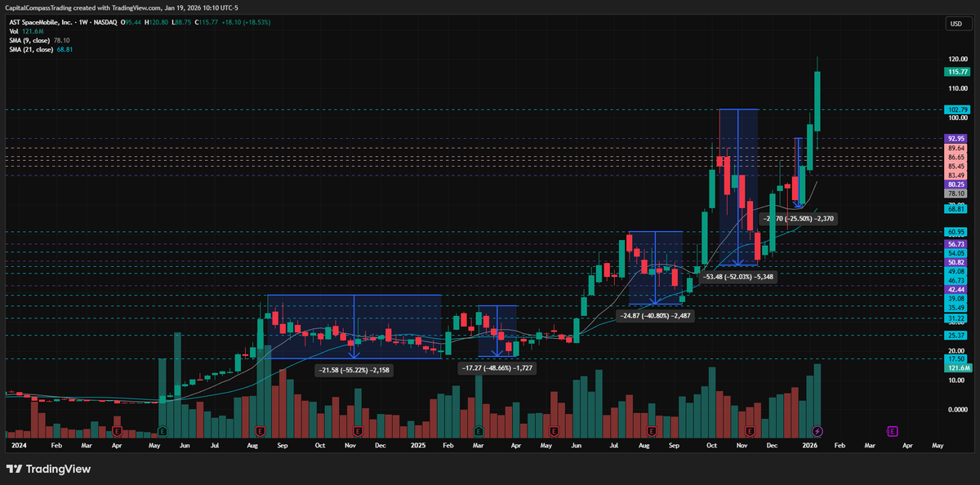Click the 68.81 SMA price label
Viewport: 980px width, 485px height.
[956, 209]
